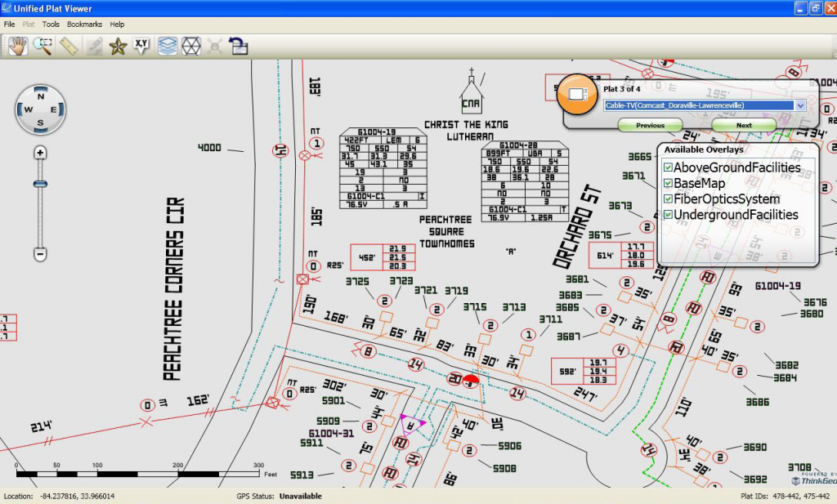Toggle the stacked layers overlays icon
Screen dimensions: 837x504
[167, 47]
